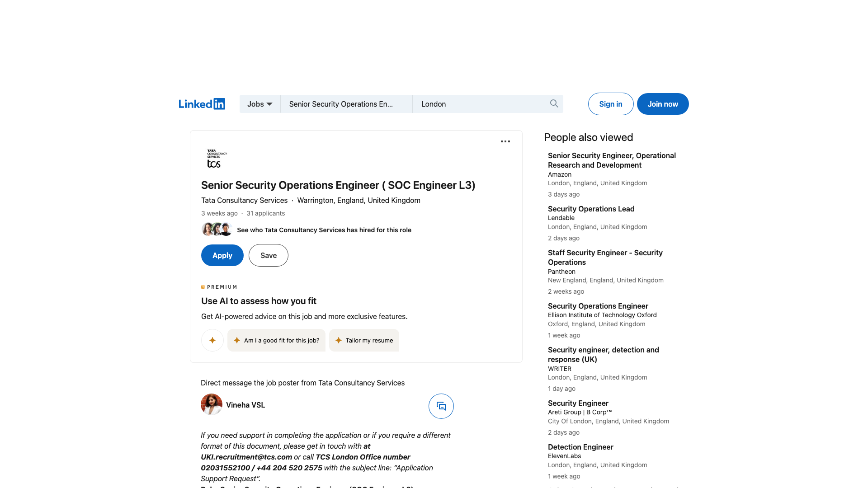
Task: Open Detection Engineer at ElevenLabs
Action: (x=580, y=447)
